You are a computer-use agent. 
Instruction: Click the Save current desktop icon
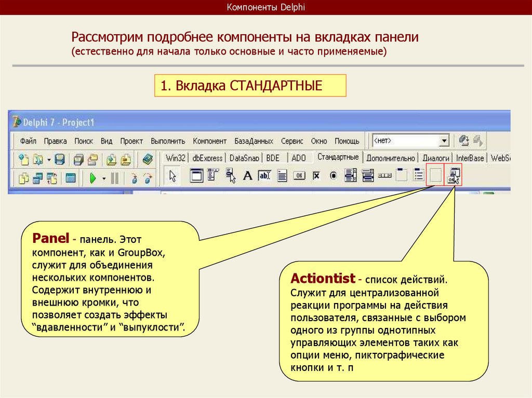(x=464, y=140)
